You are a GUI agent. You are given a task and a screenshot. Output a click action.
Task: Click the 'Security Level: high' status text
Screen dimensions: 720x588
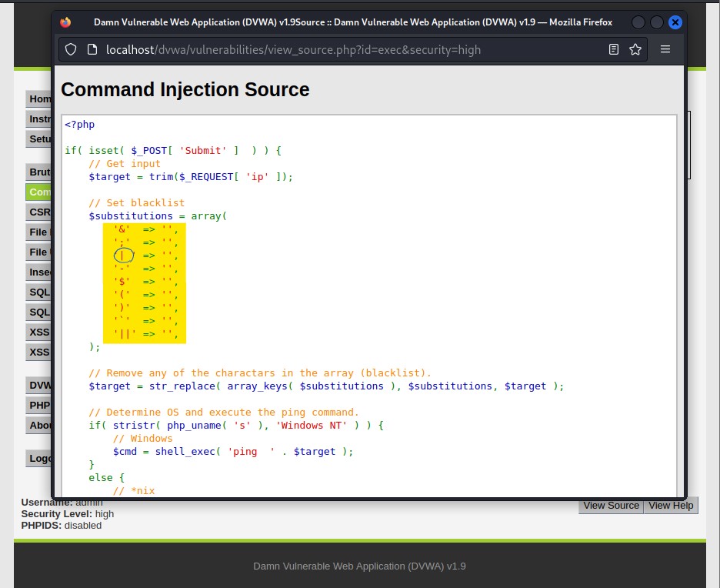pos(68,514)
